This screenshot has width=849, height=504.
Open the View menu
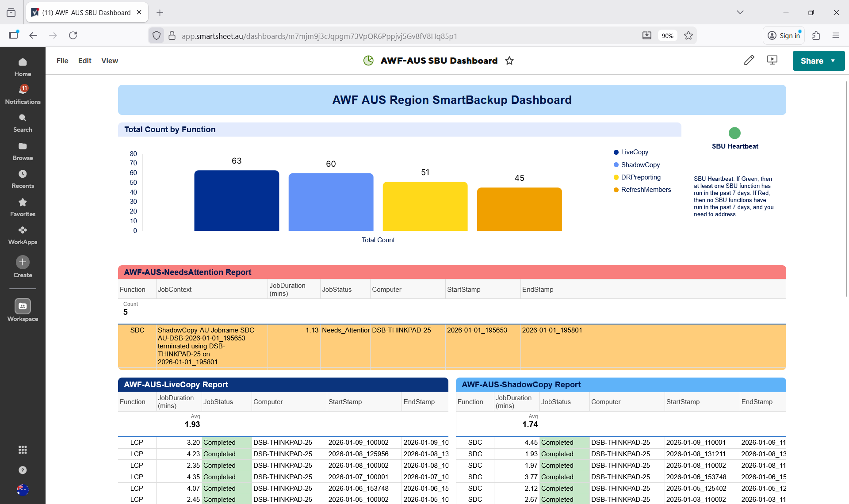tap(109, 61)
